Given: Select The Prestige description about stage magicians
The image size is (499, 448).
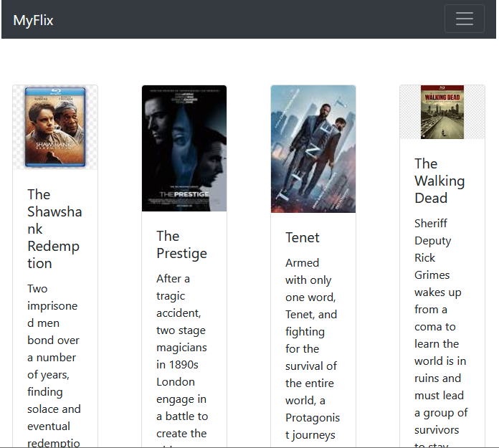Looking at the screenshot, I should (182, 356).
